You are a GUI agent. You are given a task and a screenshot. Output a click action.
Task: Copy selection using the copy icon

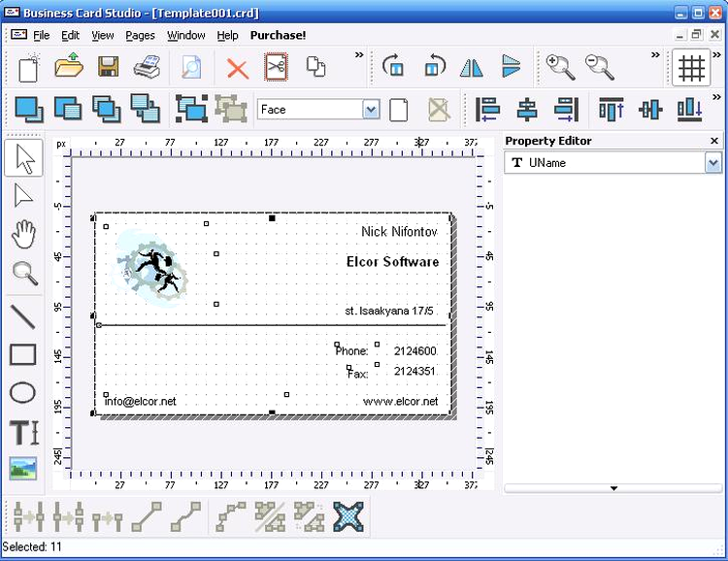click(x=315, y=67)
